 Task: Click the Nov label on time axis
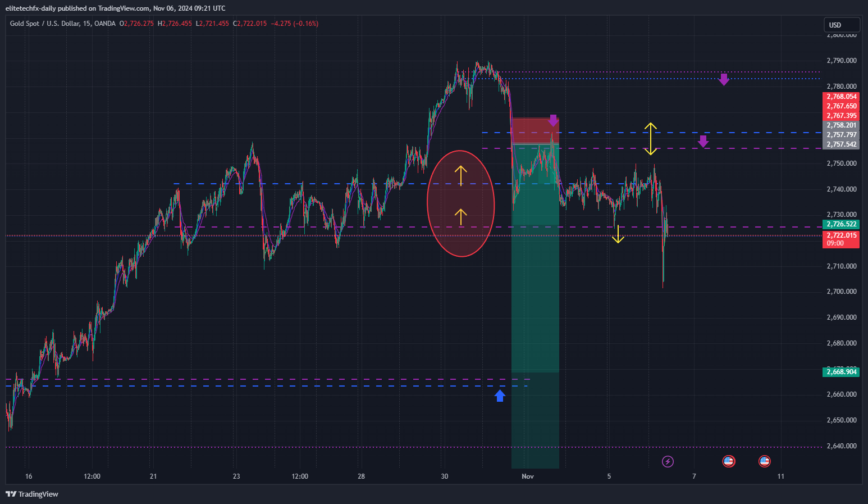(x=527, y=476)
